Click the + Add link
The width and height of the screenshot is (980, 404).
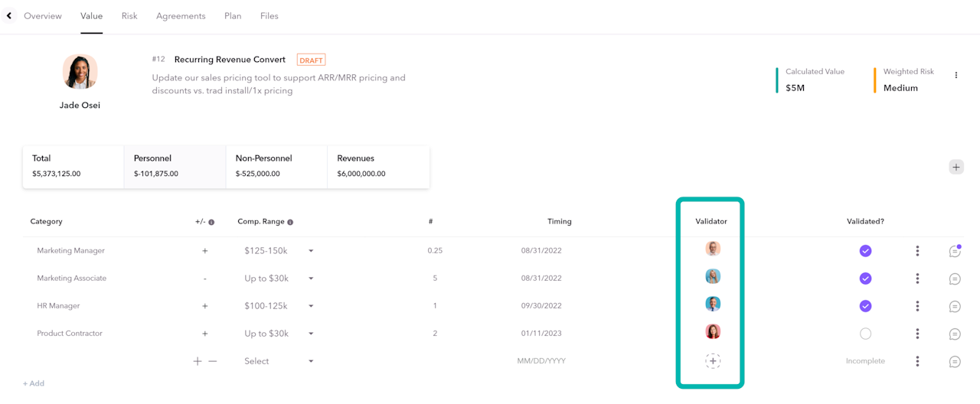tap(34, 383)
